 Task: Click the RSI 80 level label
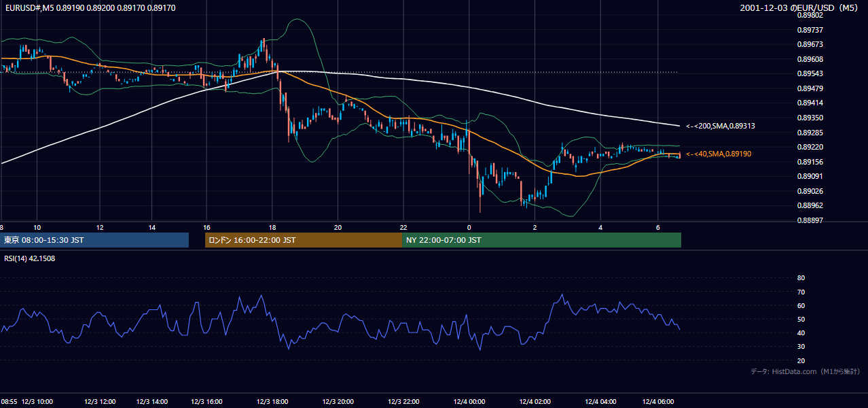(801, 278)
